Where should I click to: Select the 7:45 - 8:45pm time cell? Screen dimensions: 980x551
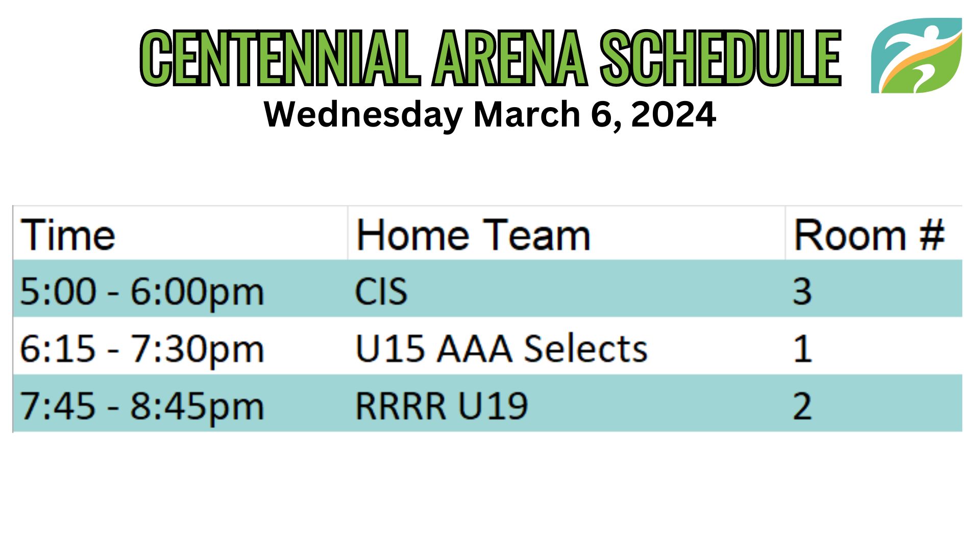coord(181,404)
